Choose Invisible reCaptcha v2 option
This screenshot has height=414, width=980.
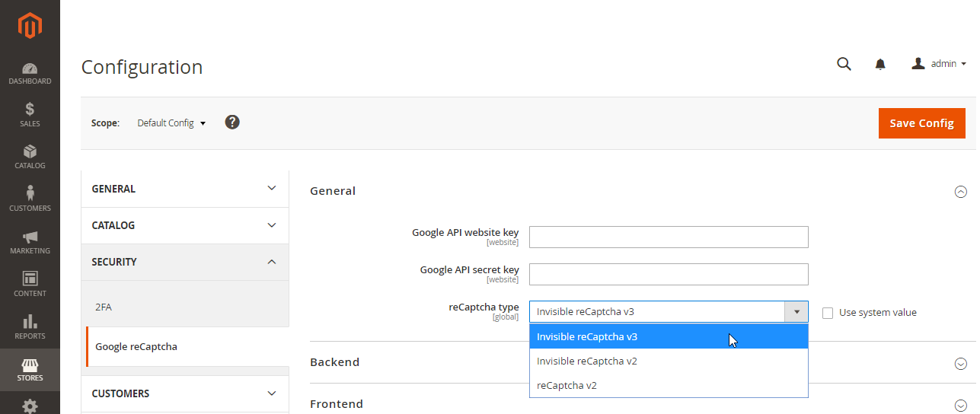point(669,361)
